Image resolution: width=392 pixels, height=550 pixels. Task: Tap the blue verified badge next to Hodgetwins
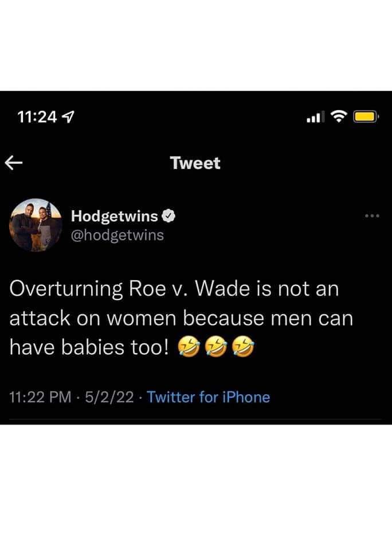[x=168, y=216]
